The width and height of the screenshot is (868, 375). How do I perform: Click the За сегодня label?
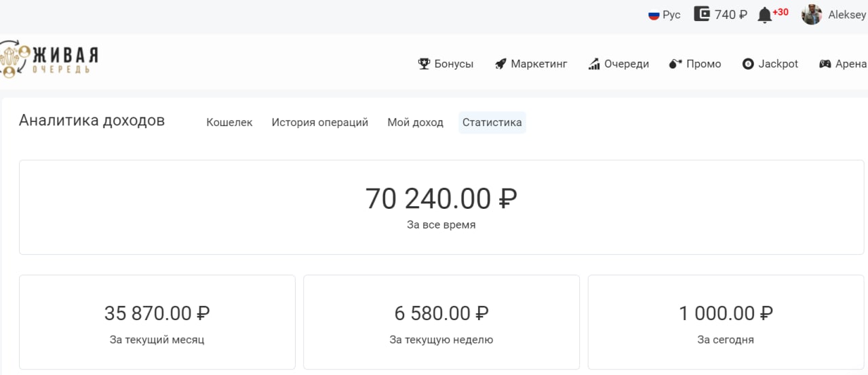click(x=726, y=340)
